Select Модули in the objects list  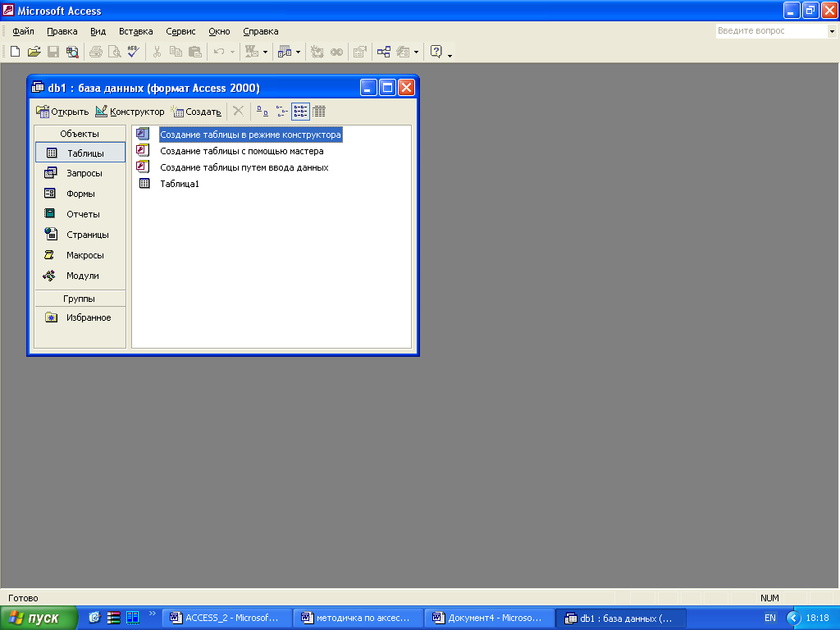pos(80,276)
